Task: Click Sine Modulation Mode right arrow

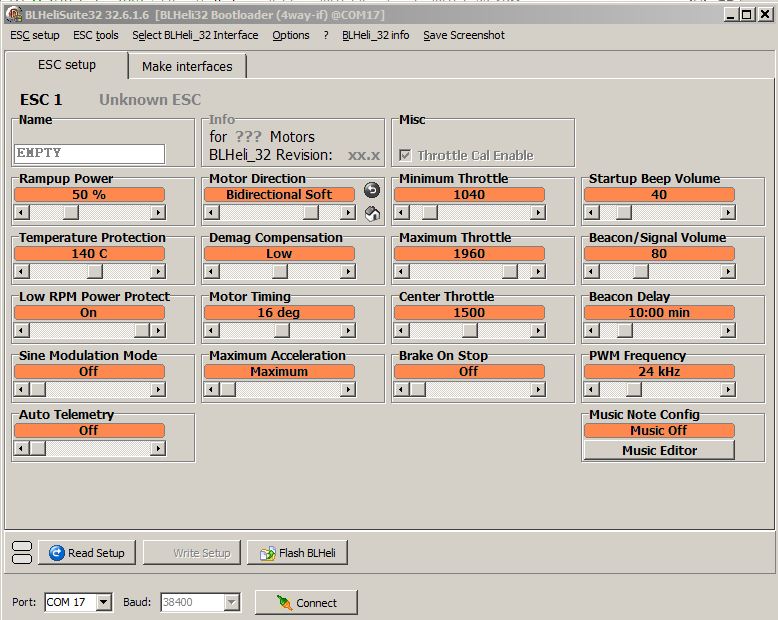Action: pos(158,389)
